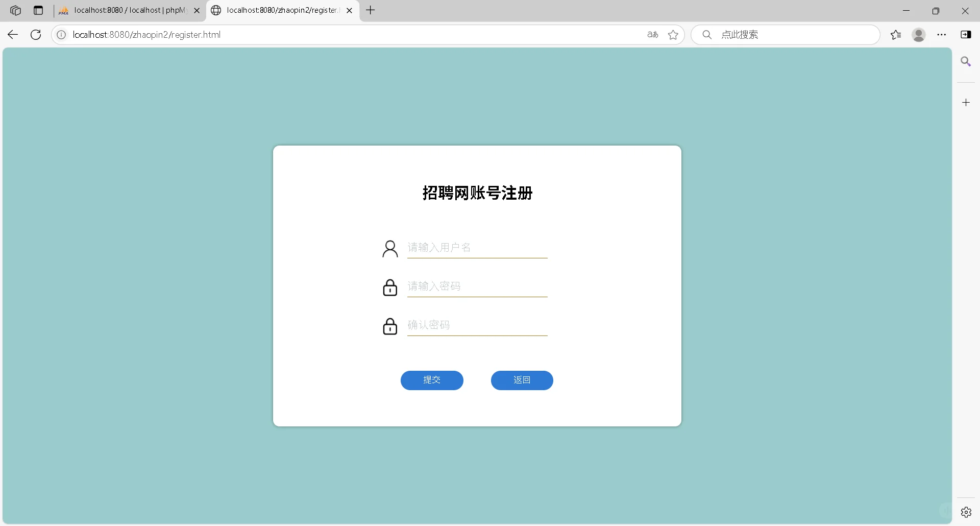Open the workspaces icon top left
980x526 pixels.
point(15,10)
